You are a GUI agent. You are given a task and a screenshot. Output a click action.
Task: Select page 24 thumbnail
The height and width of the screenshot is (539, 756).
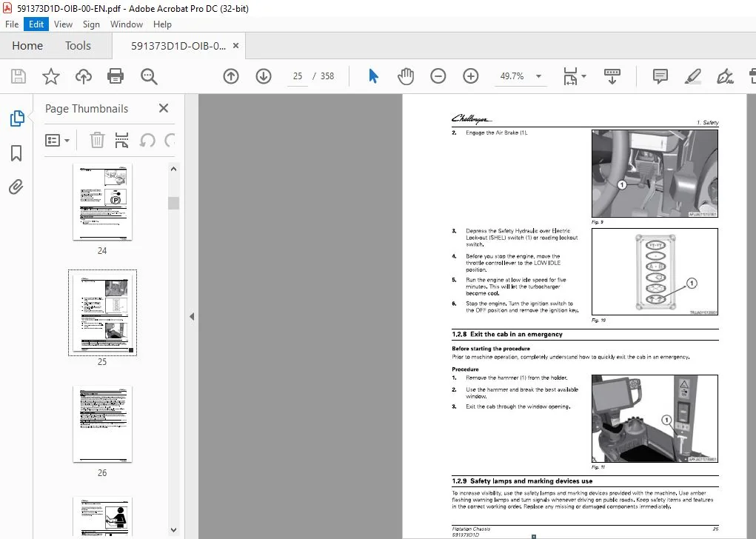point(102,201)
